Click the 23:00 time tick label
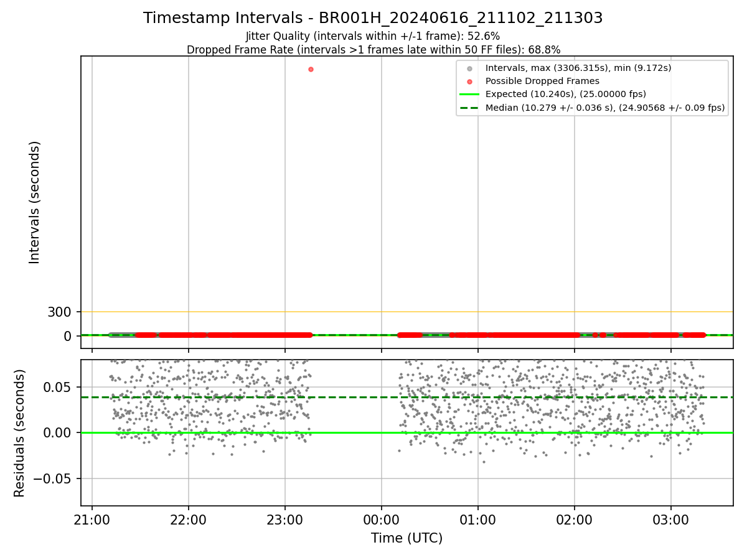 click(x=285, y=520)
